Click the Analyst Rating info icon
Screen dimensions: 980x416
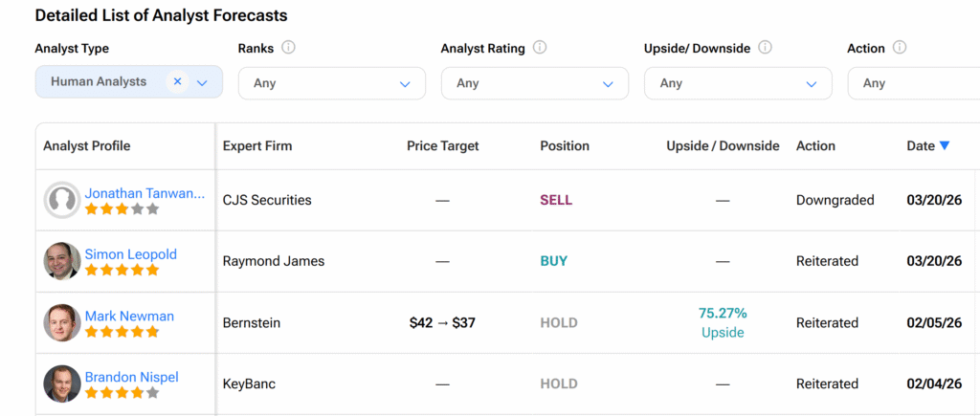tap(540, 48)
